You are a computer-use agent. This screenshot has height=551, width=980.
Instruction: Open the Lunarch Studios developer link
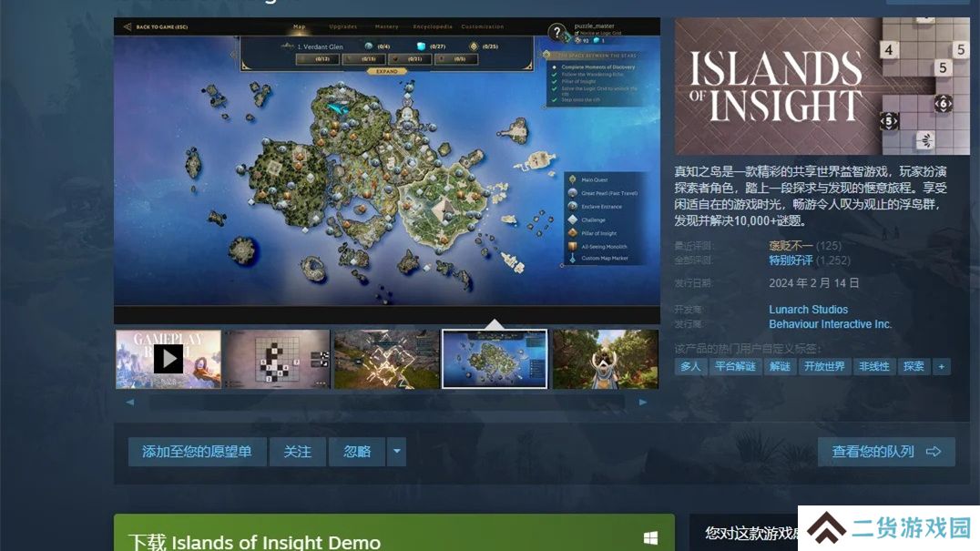[x=808, y=310]
